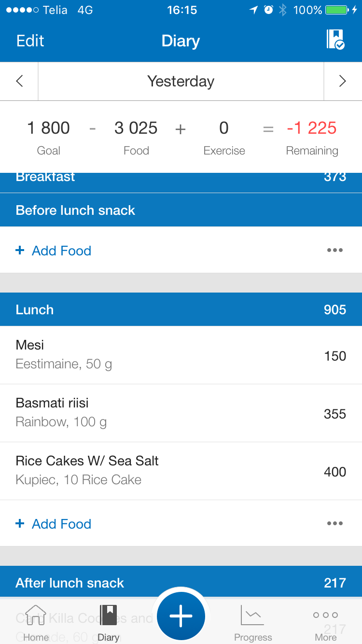The image size is (362, 644).
Task: Add Food to Lunch
Action: click(x=54, y=524)
